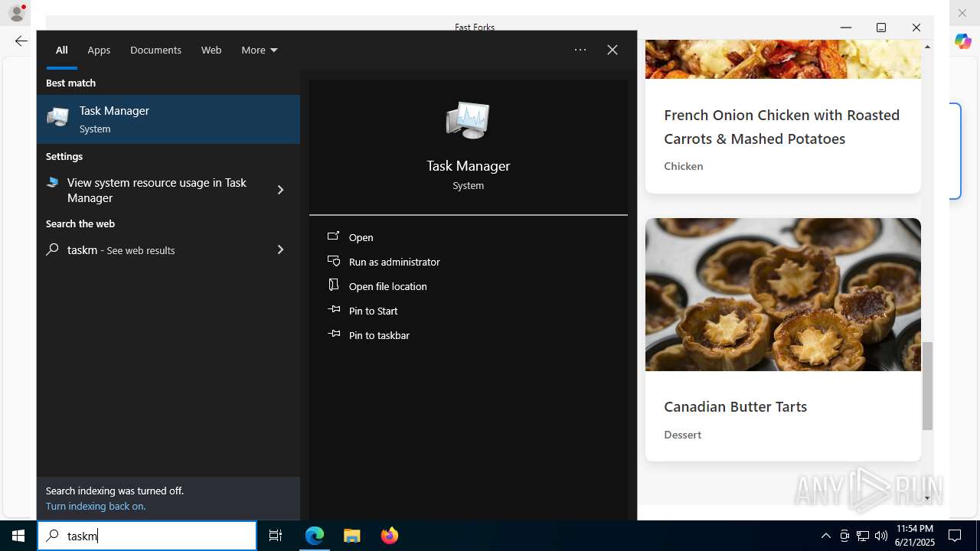This screenshot has height=551, width=980.
Task: Click the French Onion Chicken photo
Action: pyautogui.click(x=783, y=59)
